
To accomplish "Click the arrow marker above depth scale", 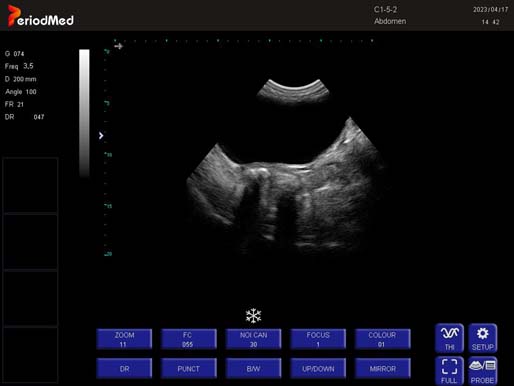I will point(118,46).
